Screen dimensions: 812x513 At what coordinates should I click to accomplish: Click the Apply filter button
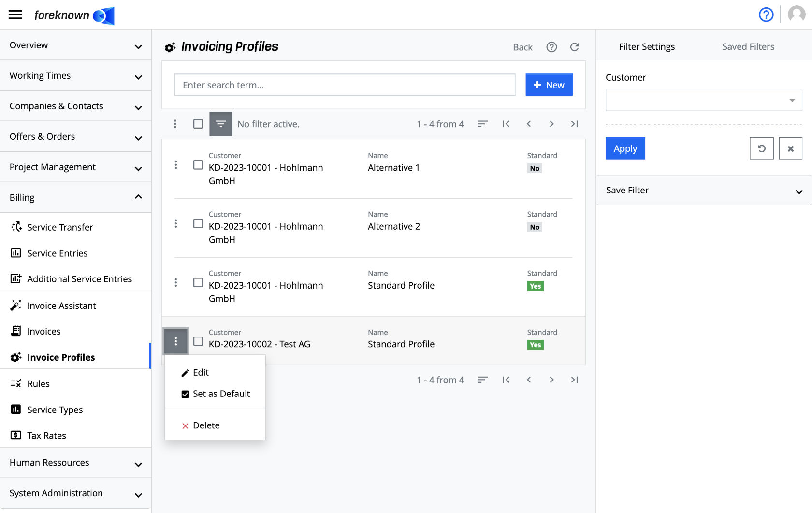(625, 148)
